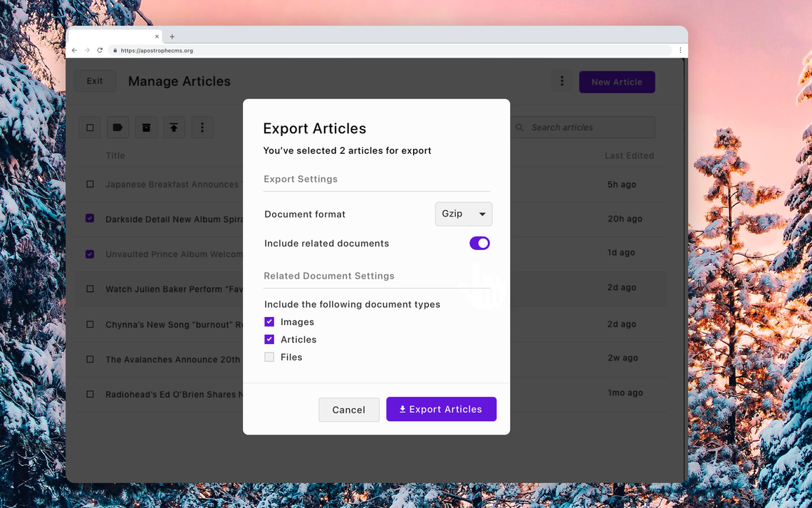This screenshot has height=508, width=812.
Task: Click the 'Export Settings' section heading
Action: pyautogui.click(x=301, y=179)
